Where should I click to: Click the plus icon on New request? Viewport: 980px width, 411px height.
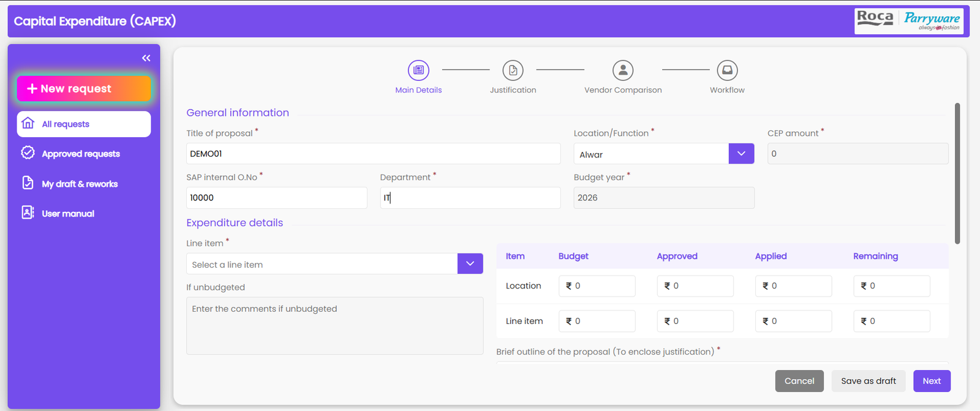point(32,89)
